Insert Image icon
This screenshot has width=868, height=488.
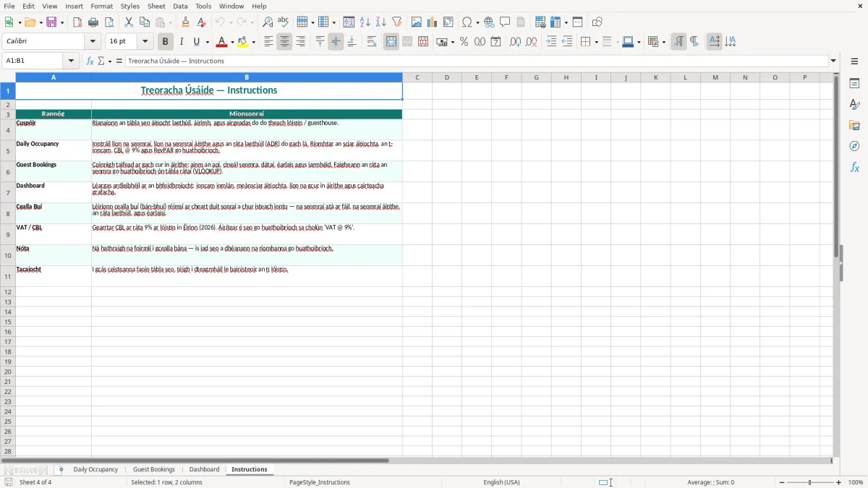point(416,22)
